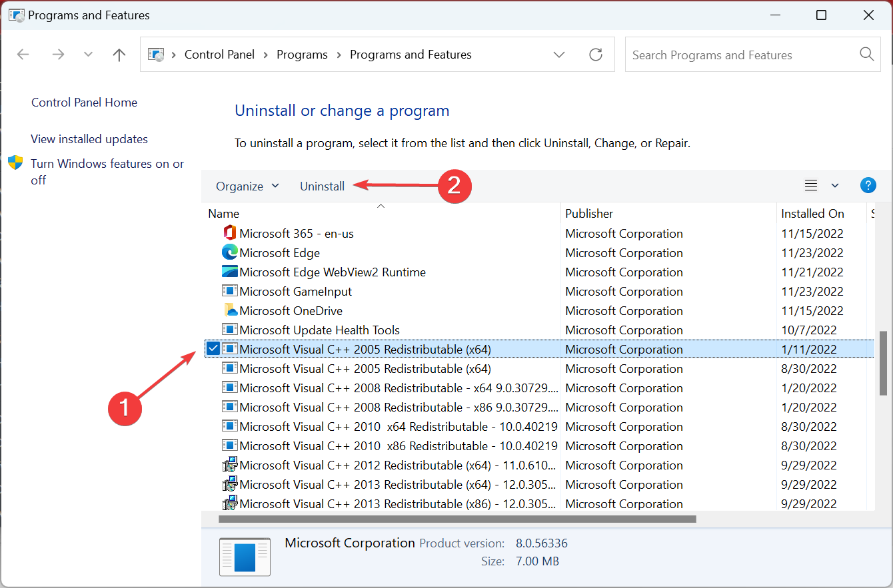Sort by the Name column header
The image size is (893, 588).
click(x=223, y=214)
